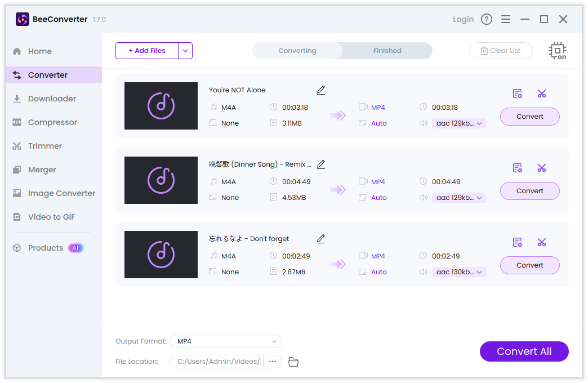
Task: Click the rename pencil icon for You're NOT Alone
Action: [x=321, y=90]
